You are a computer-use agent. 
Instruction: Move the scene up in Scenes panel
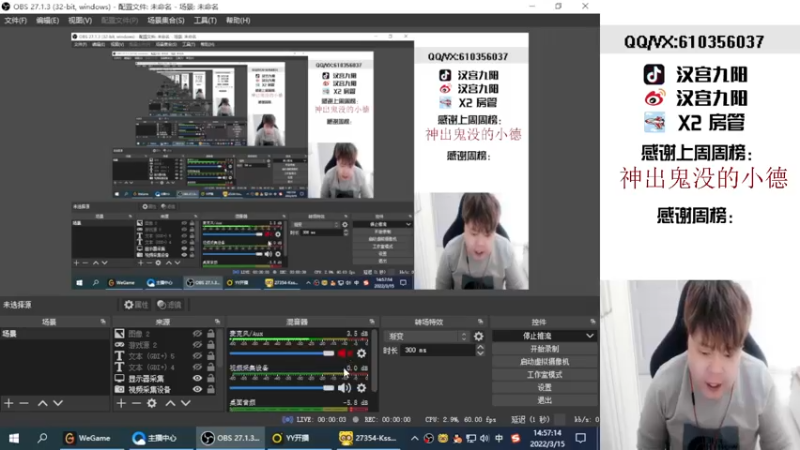43,403
